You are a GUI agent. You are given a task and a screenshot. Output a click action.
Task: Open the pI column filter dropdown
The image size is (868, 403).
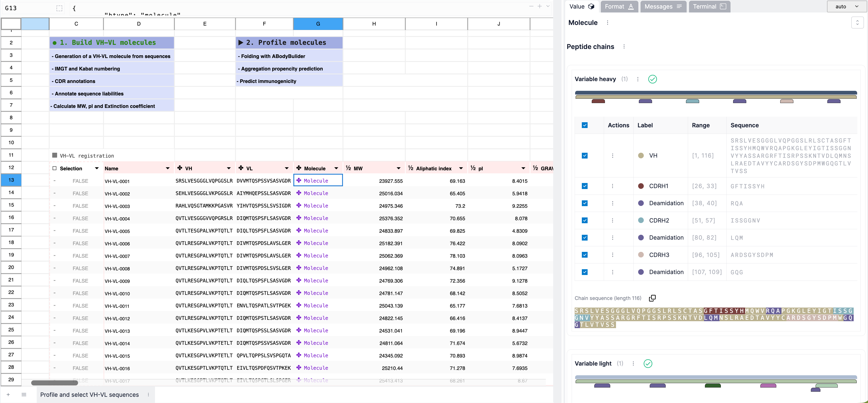523,168
